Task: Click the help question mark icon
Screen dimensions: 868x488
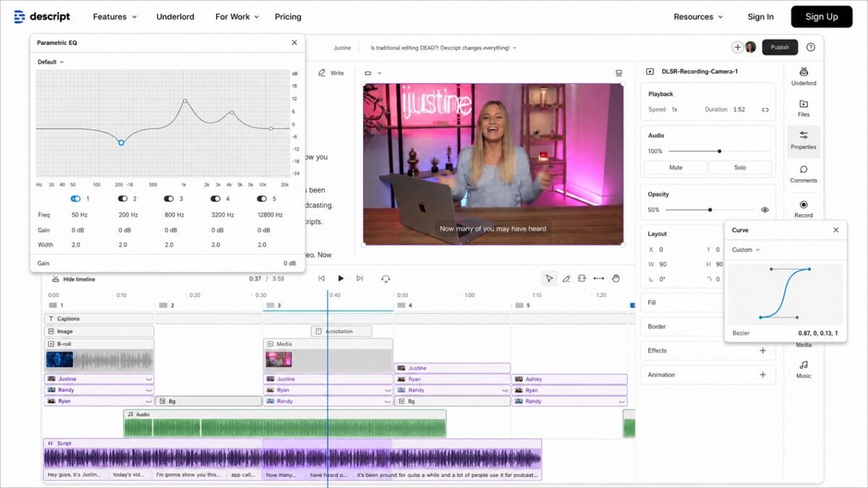Action: point(810,47)
